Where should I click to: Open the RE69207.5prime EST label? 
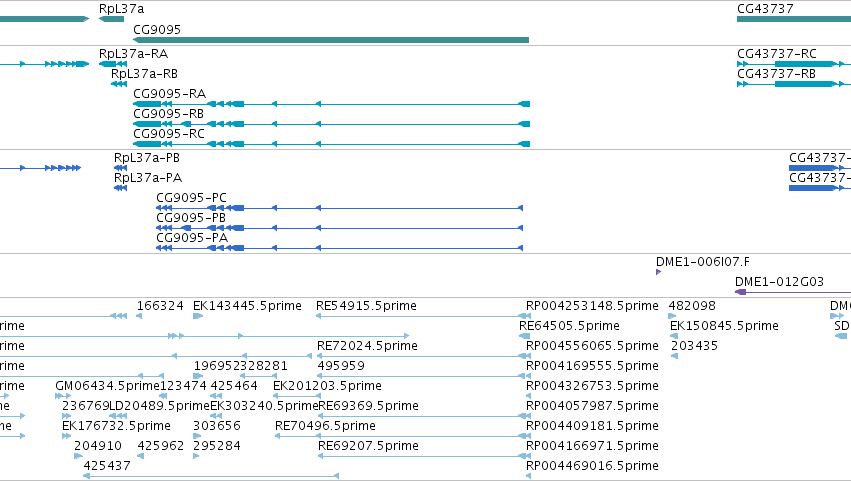[369, 446]
